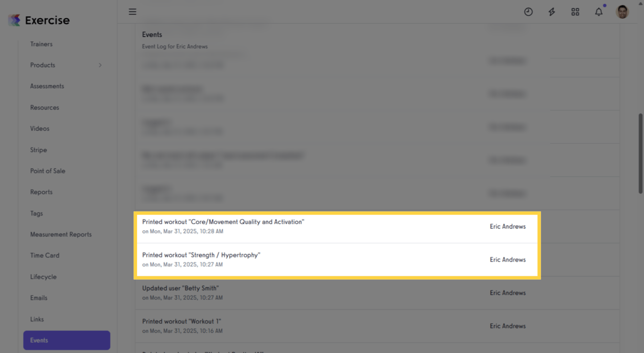Click the Printed workout "Strength / Hypertrophy" event
Viewport: 644px width, 353px height.
coord(337,260)
